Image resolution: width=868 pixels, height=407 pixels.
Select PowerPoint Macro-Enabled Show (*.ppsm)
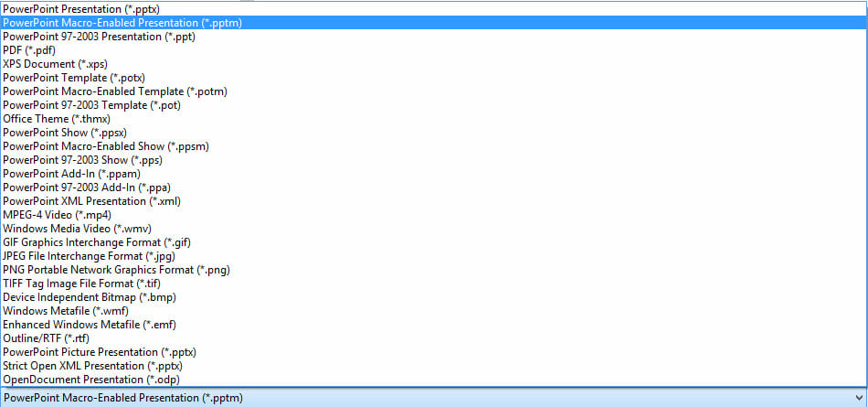coord(433,146)
